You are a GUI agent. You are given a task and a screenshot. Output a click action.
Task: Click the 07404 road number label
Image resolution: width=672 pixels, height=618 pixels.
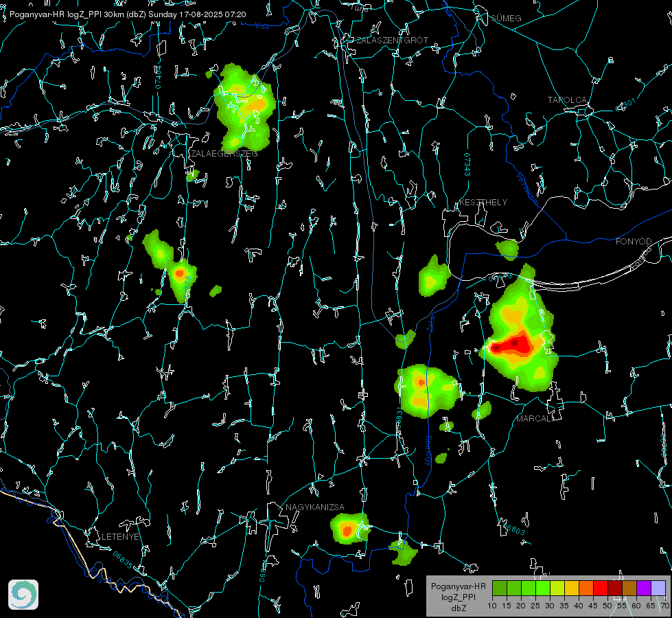coord(158,77)
